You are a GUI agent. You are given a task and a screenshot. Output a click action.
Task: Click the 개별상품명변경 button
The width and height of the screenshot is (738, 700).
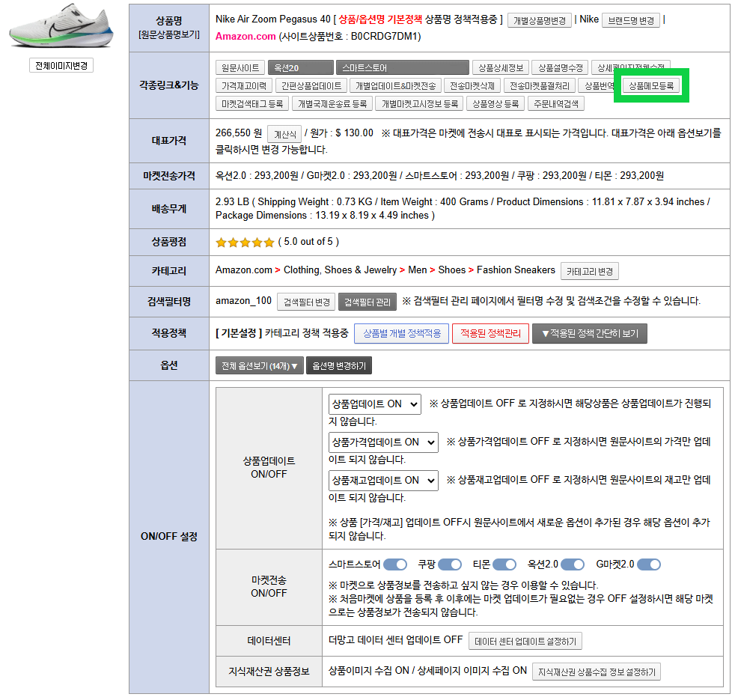539,20
